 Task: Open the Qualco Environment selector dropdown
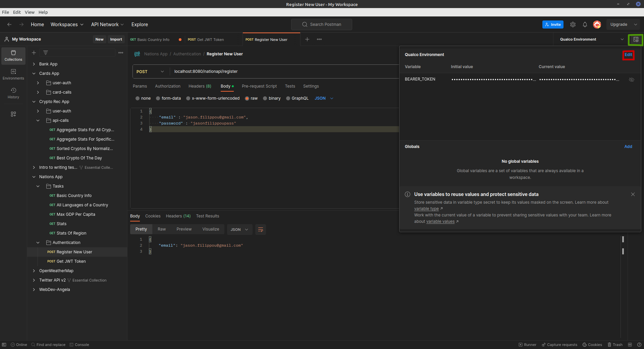(591, 39)
